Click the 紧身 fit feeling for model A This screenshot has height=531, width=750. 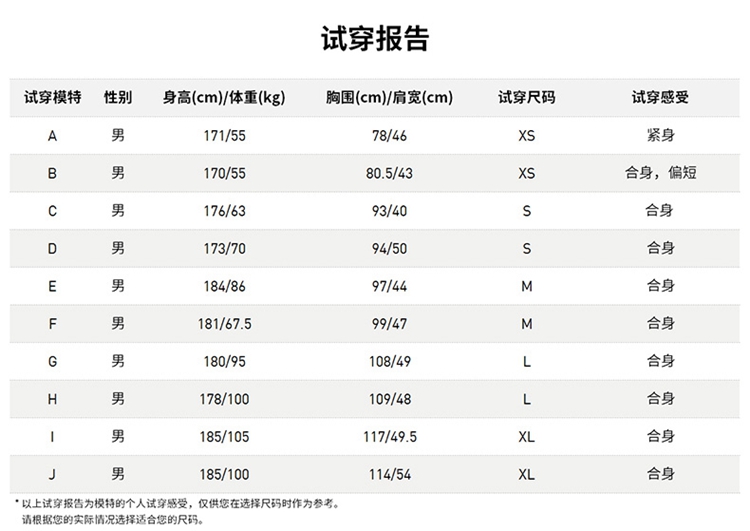pos(660,136)
